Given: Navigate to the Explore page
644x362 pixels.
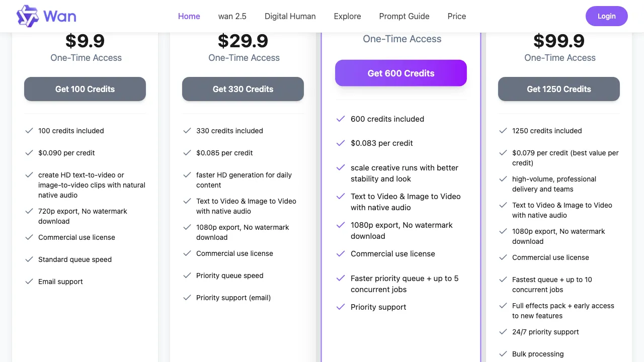Looking at the screenshot, I should click(x=348, y=16).
